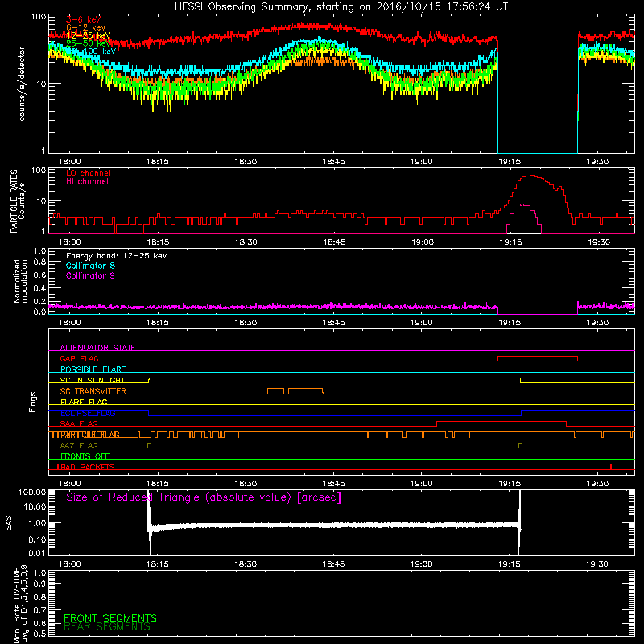The image size is (644, 644).
Task: Click the 0.01 tick on SAS axis
Action: 37,553
